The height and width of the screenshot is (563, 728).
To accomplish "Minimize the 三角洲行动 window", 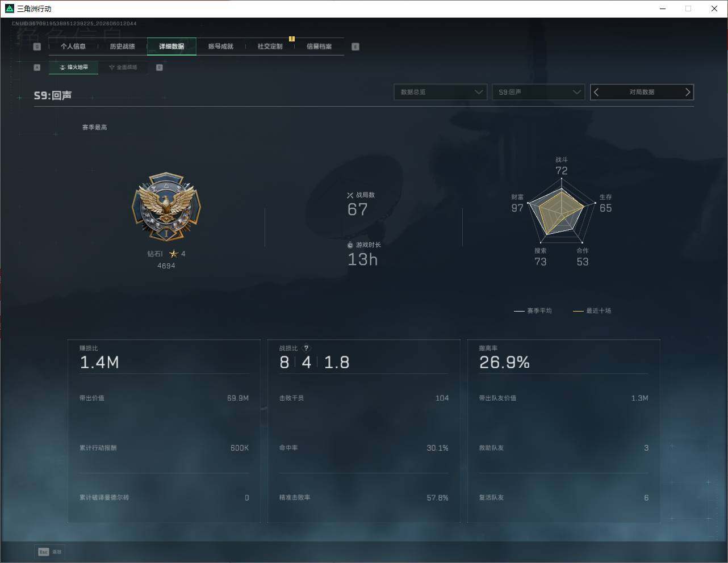I will 663,9.
